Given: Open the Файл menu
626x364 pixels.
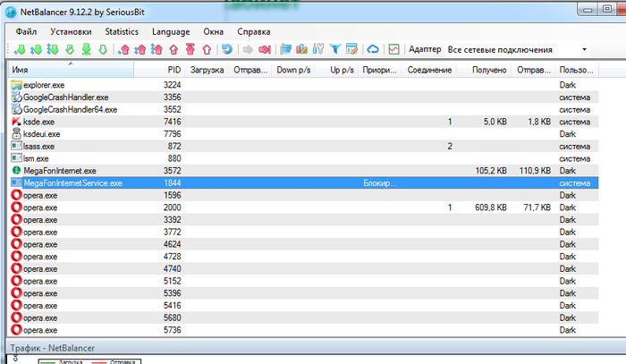Looking at the screenshot, I should [24, 31].
